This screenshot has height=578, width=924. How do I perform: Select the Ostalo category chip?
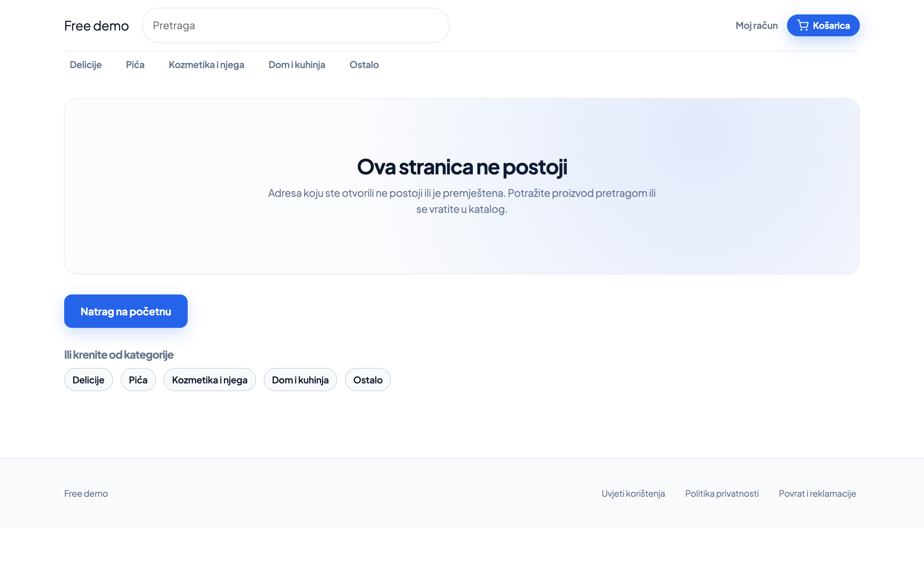(x=368, y=380)
